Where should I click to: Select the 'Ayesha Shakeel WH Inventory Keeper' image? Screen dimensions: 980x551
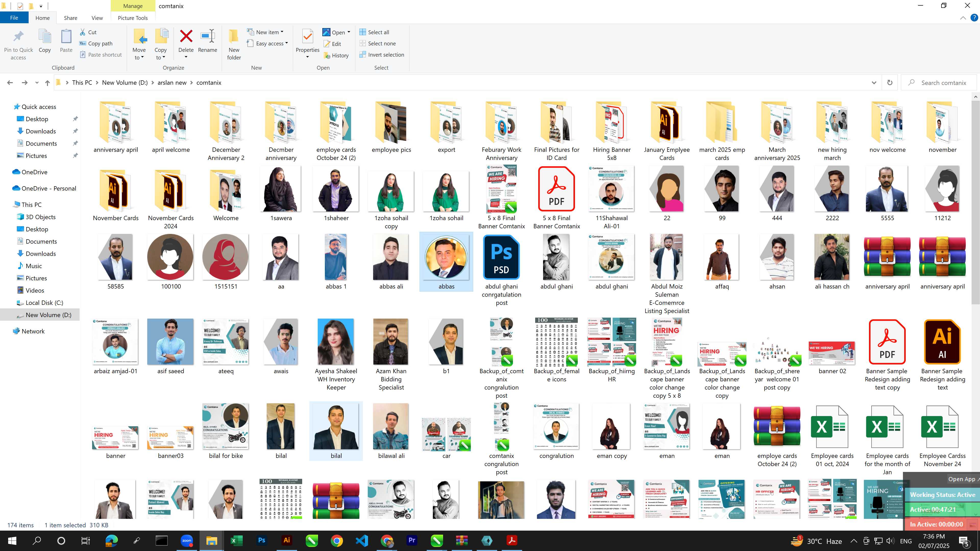coord(336,355)
